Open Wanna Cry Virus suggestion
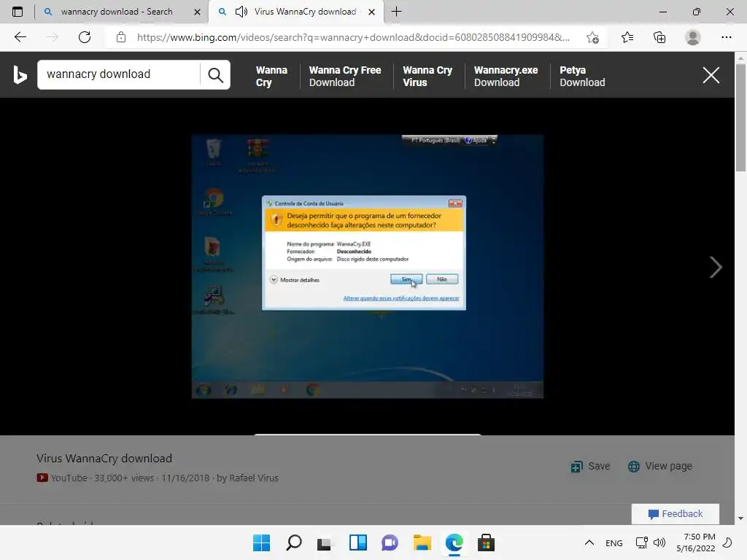 [427, 76]
